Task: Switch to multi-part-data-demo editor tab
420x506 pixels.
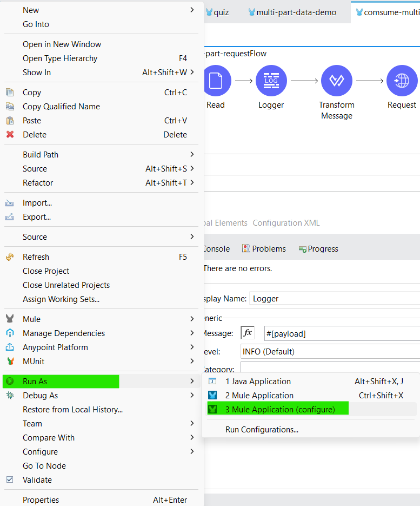Action: click(x=292, y=12)
